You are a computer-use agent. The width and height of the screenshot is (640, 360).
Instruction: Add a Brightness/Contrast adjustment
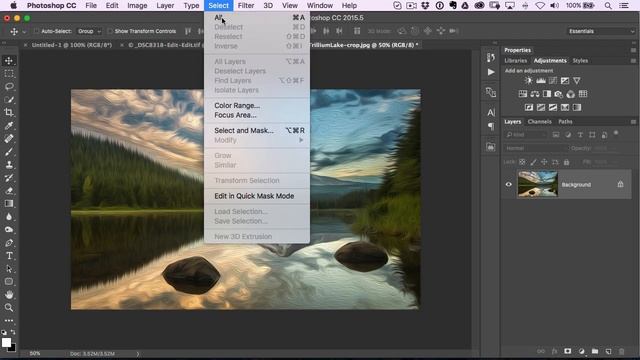pos(529,81)
